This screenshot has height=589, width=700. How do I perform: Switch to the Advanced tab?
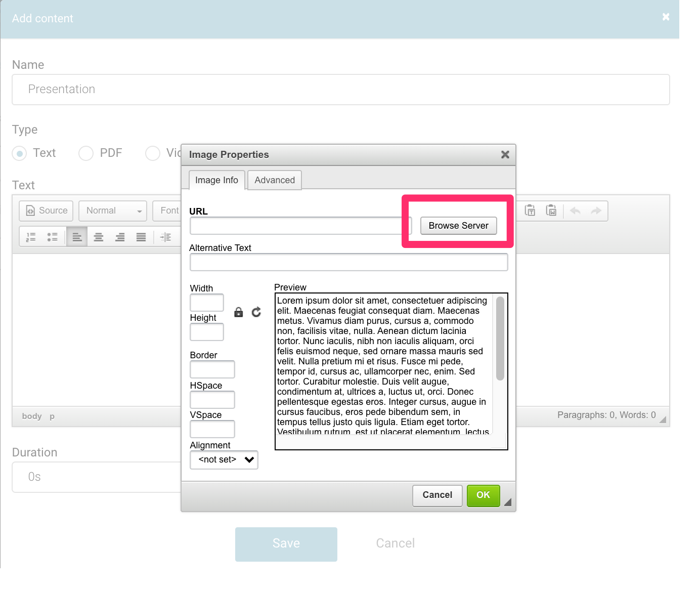click(x=275, y=180)
